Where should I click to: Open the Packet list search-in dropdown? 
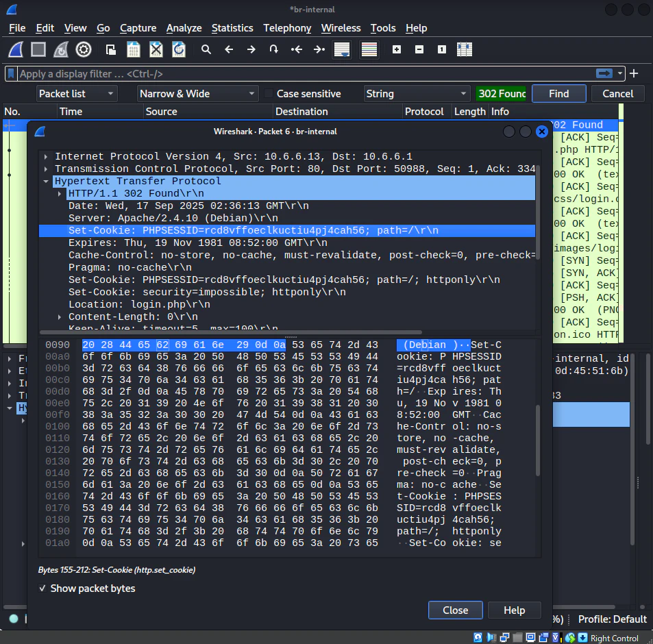tap(77, 94)
